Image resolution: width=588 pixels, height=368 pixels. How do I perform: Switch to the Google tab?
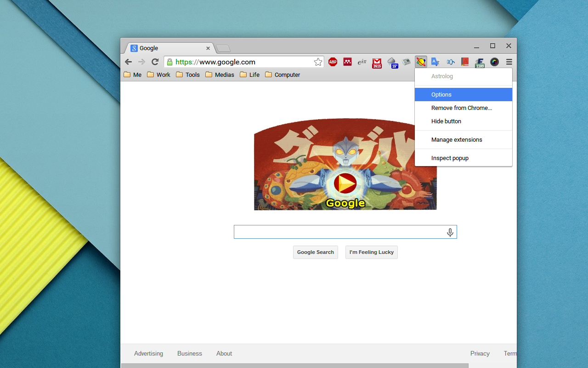point(169,48)
